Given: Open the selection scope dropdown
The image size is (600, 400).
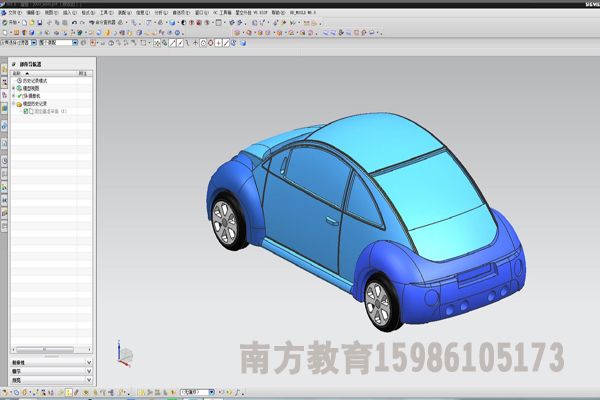Looking at the screenshot, I should pyautogui.click(x=75, y=43).
